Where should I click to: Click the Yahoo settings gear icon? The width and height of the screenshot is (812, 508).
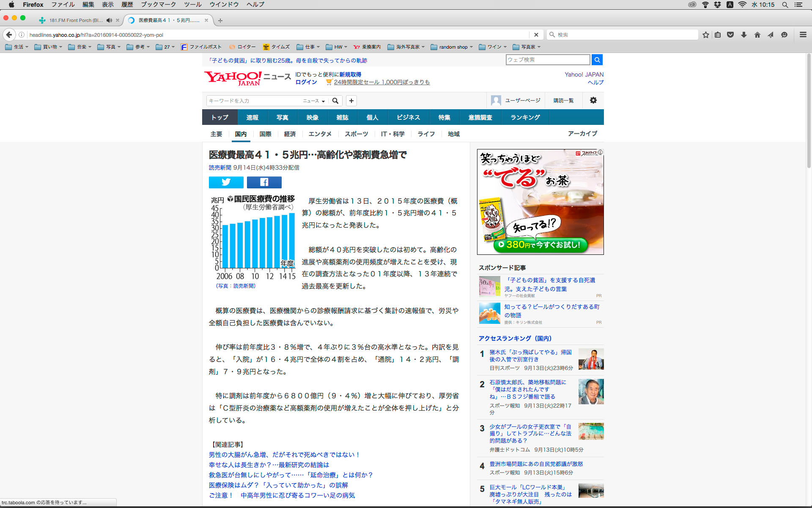tap(593, 100)
